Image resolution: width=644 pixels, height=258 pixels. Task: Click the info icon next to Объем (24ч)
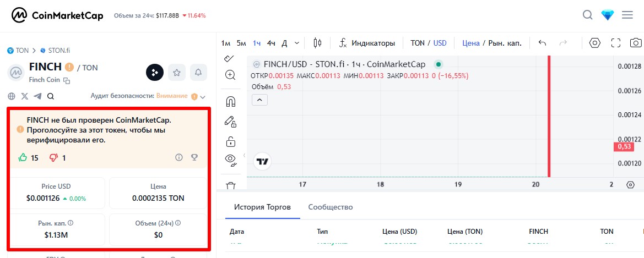click(178, 223)
